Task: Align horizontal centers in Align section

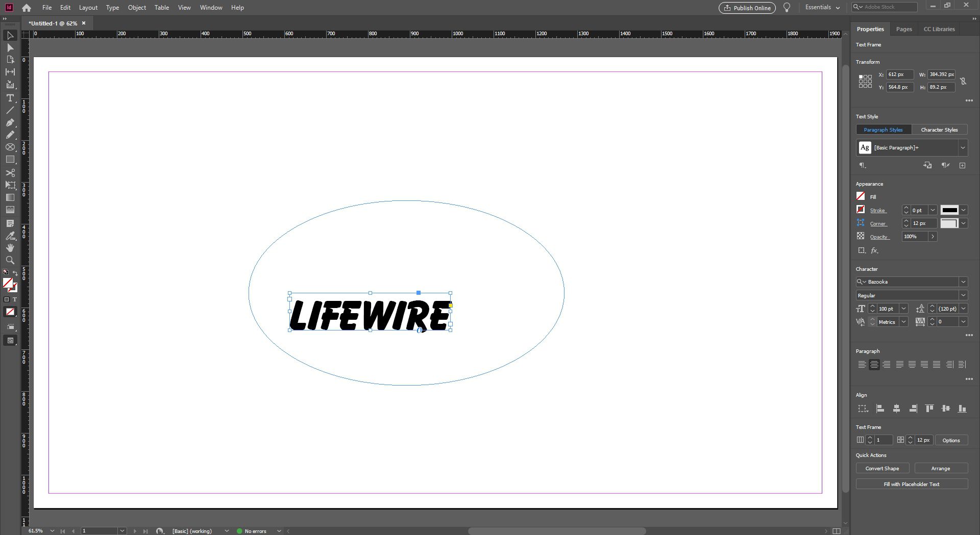Action: pyautogui.click(x=896, y=409)
